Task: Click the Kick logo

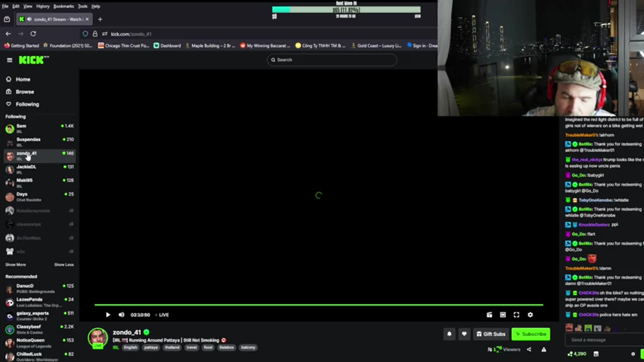Action: pos(34,60)
